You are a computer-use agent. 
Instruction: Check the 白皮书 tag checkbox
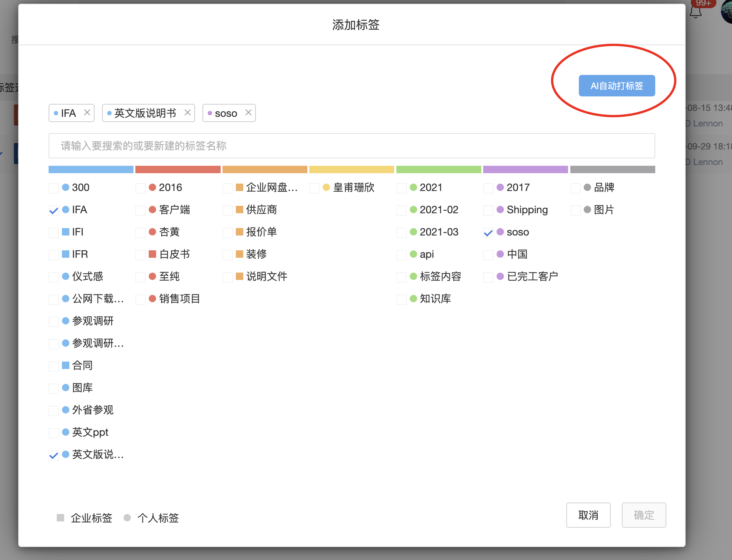(x=141, y=255)
